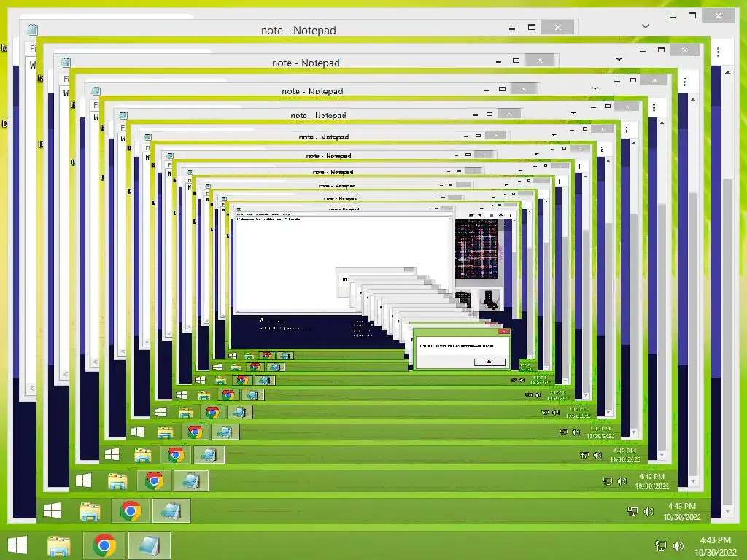747x560 pixels.
Task: Open the dark grid pattern thumbnail image
Action: click(x=476, y=249)
